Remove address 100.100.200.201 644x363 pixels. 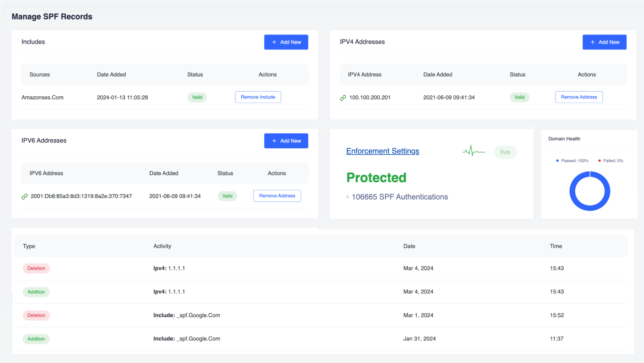[579, 97]
